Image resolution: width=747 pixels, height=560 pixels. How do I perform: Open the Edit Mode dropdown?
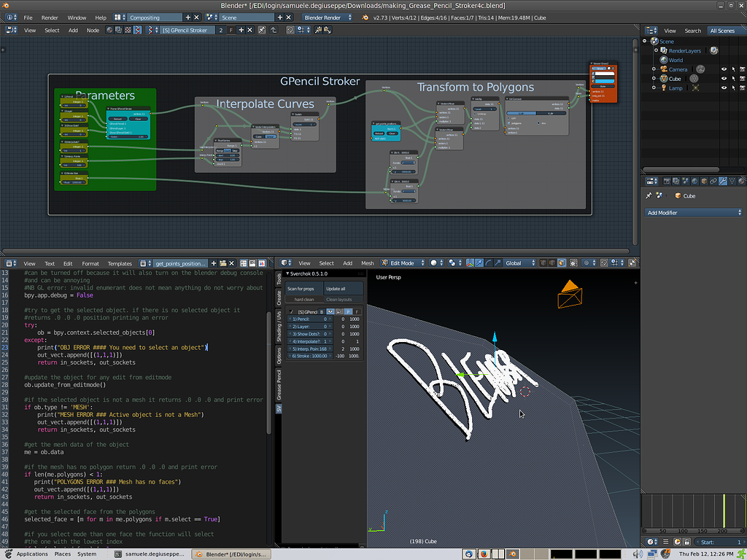[403, 262]
